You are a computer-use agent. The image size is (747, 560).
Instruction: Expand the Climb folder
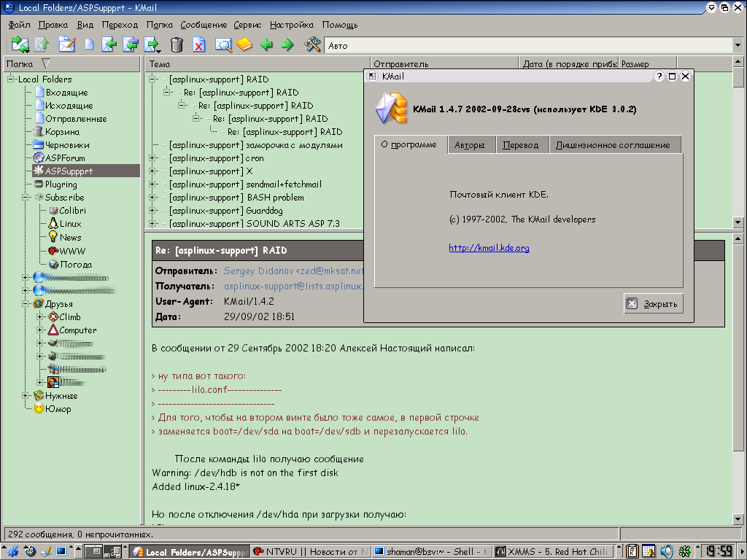point(40,316)
